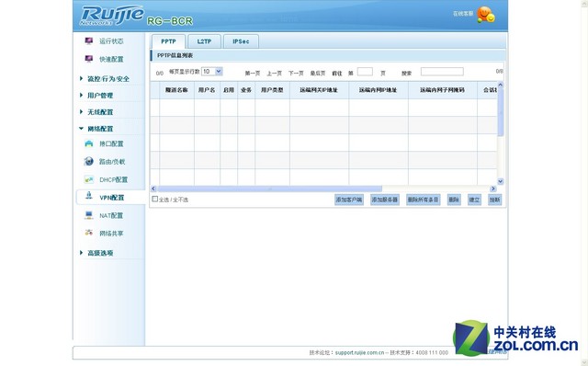Viewport: 588px width, 366px height.
Task: Click the 业务 column header
Action: coord(246,90)
